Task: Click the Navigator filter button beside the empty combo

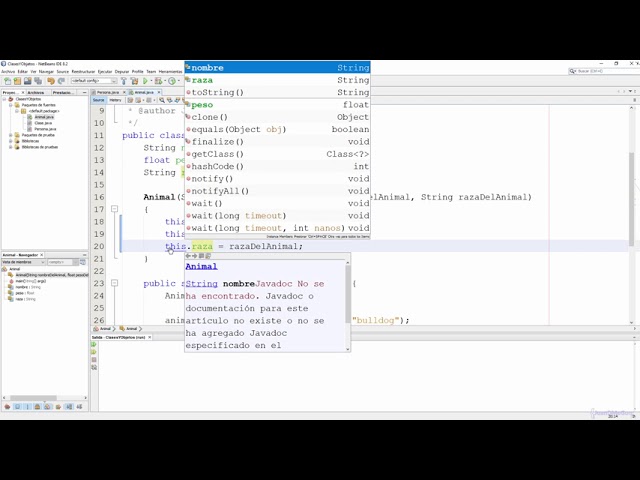Action: 83,262
